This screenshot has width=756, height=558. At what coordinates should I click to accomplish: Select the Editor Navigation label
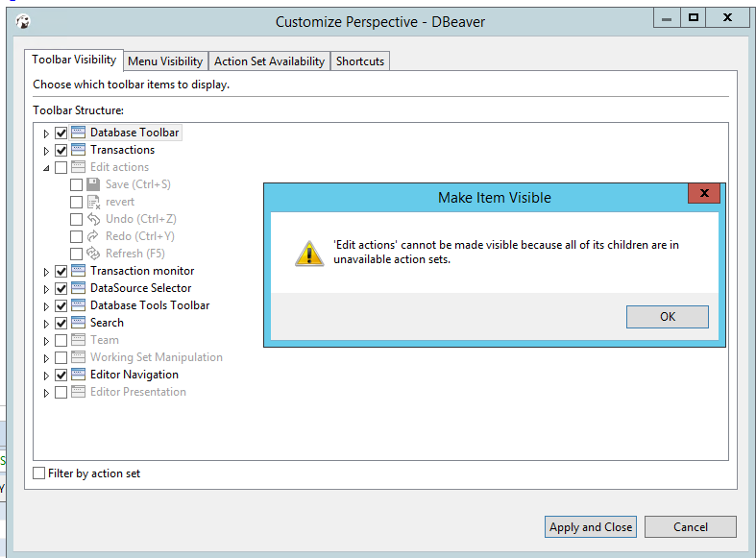click(134, 375)
